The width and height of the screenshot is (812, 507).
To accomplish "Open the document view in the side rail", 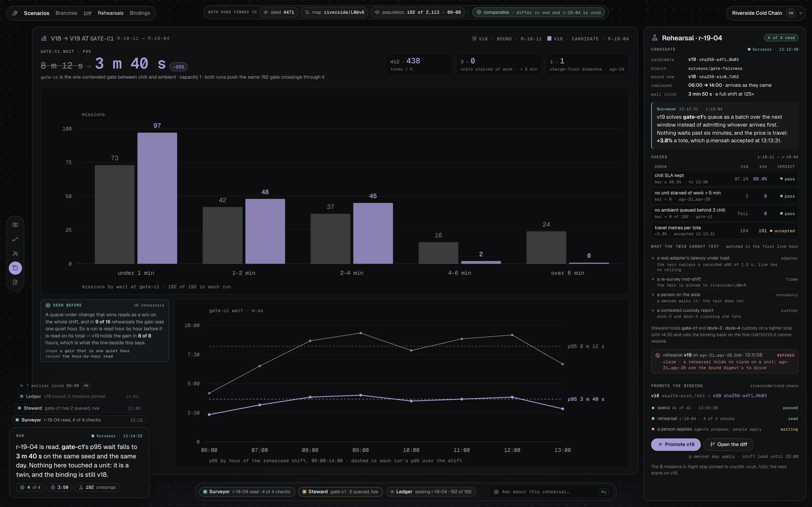I will (15, 282).
